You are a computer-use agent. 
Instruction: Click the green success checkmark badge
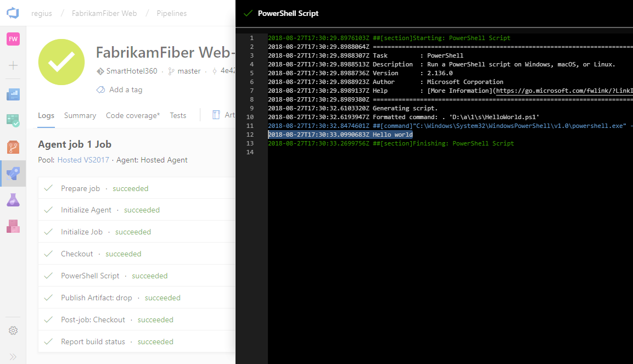61,62
